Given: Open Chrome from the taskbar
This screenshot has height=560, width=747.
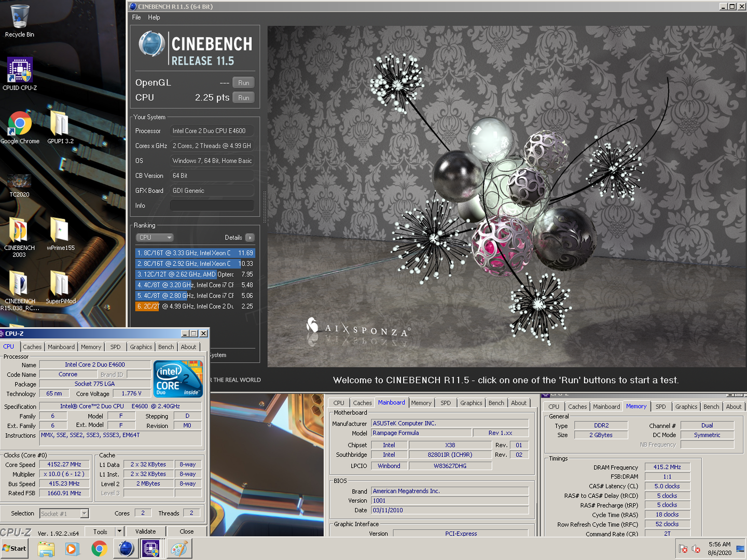Looking at the screenshot, I should click(99, 549).
